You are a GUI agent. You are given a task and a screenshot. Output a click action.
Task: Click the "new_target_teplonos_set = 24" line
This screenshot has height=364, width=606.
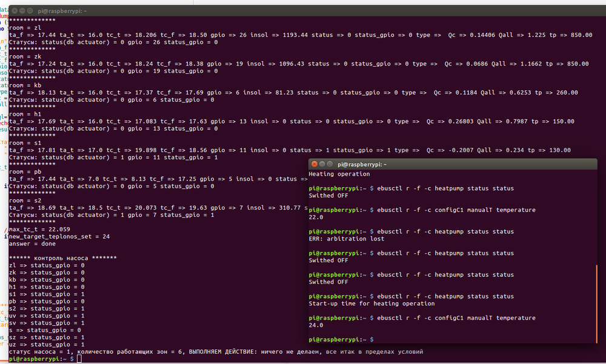(59, 236)
